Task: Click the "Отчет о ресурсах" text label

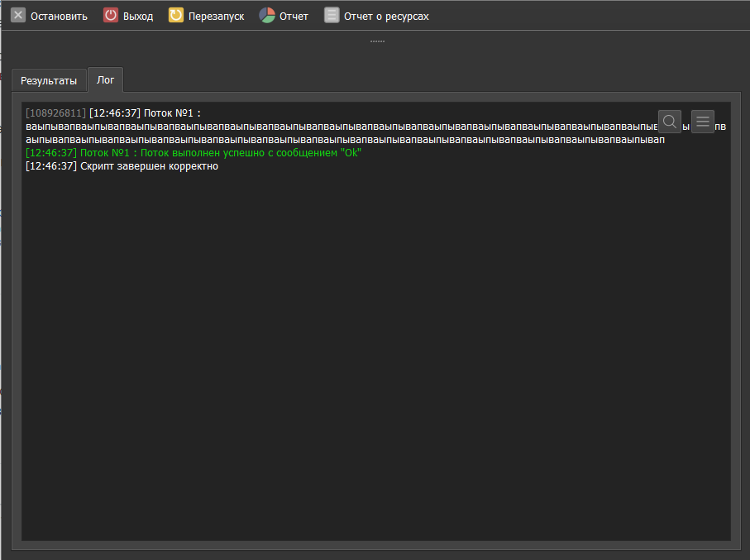Action: coord(386,17)
